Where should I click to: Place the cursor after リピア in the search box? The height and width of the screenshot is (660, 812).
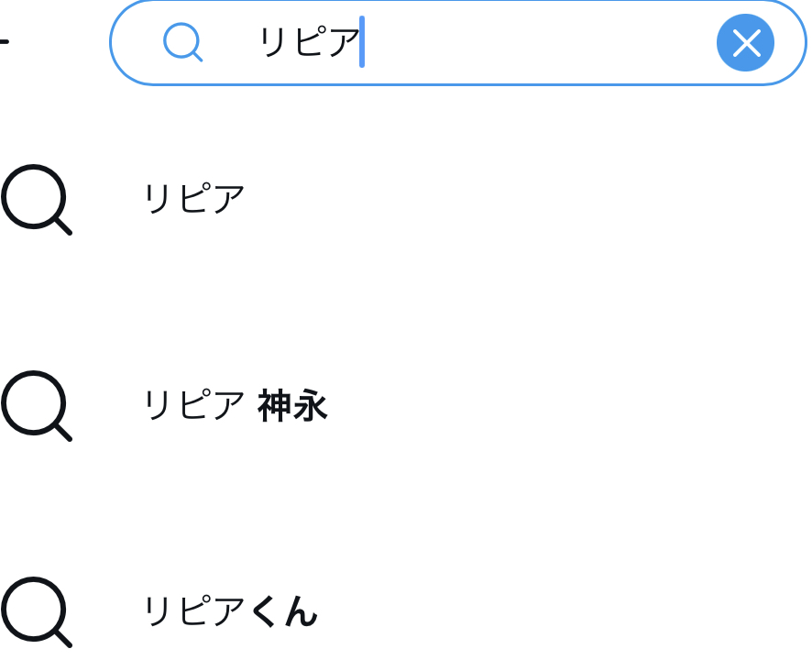(x=363, y=42)
